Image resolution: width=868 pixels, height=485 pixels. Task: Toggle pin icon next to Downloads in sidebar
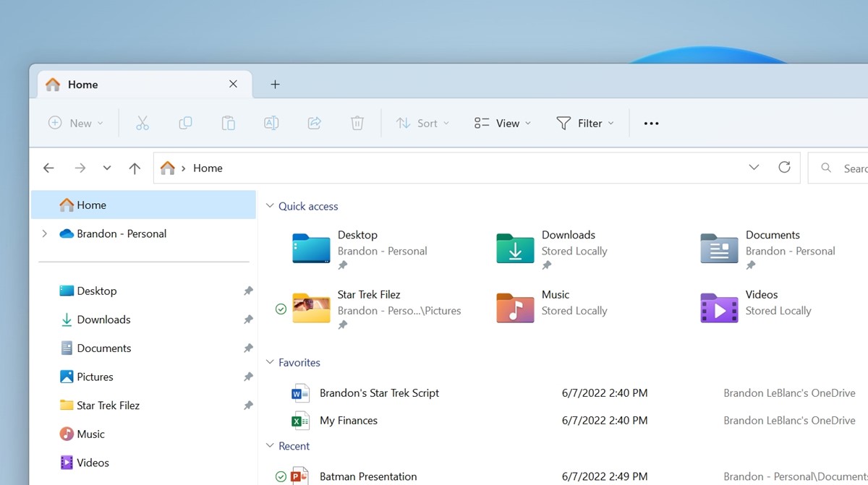pos(248,319)
